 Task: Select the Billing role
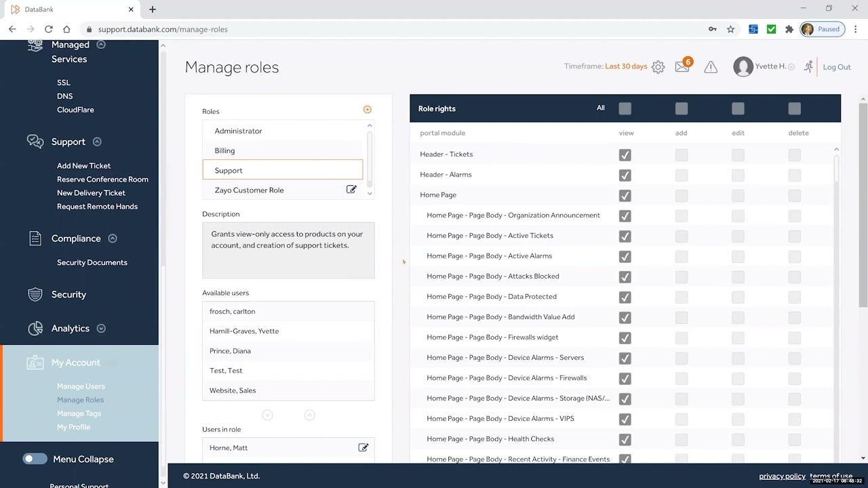[x=283, y=150]
